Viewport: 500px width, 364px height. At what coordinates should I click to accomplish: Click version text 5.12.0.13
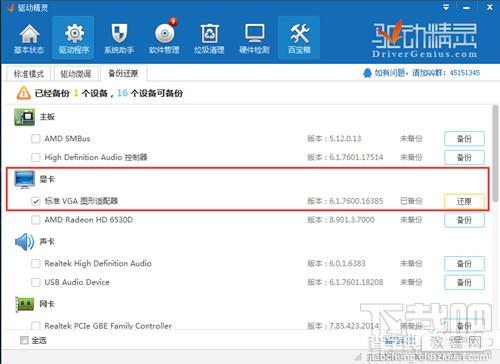[x=345, y=139]
